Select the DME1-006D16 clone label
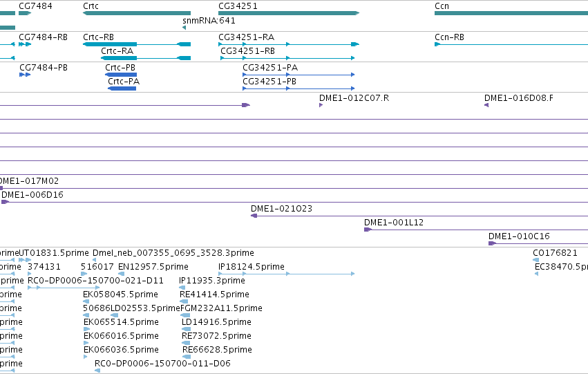The image size is (588, 374). coord(32,195)
